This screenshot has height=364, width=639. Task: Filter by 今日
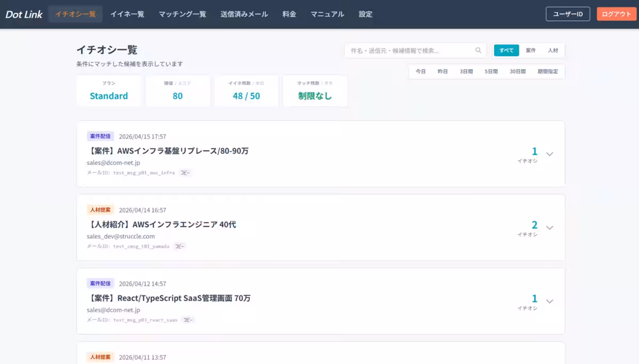coord(421,71)
